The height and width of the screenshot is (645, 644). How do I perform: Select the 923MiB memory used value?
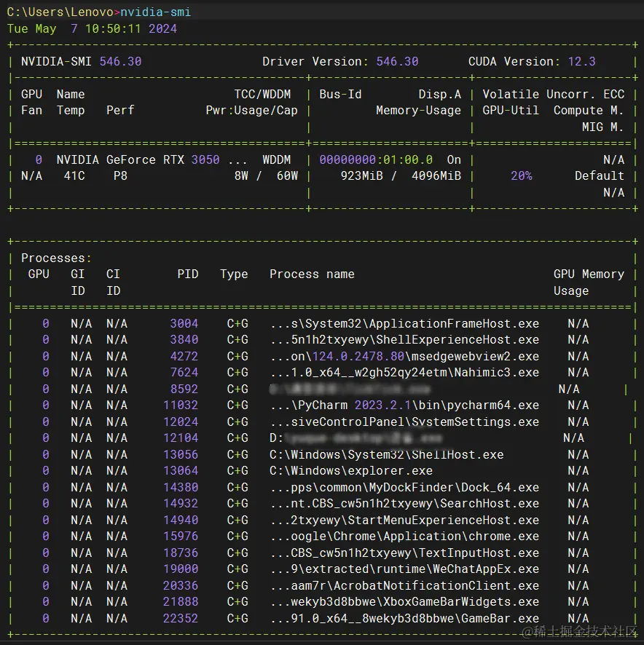pos(361,176)
